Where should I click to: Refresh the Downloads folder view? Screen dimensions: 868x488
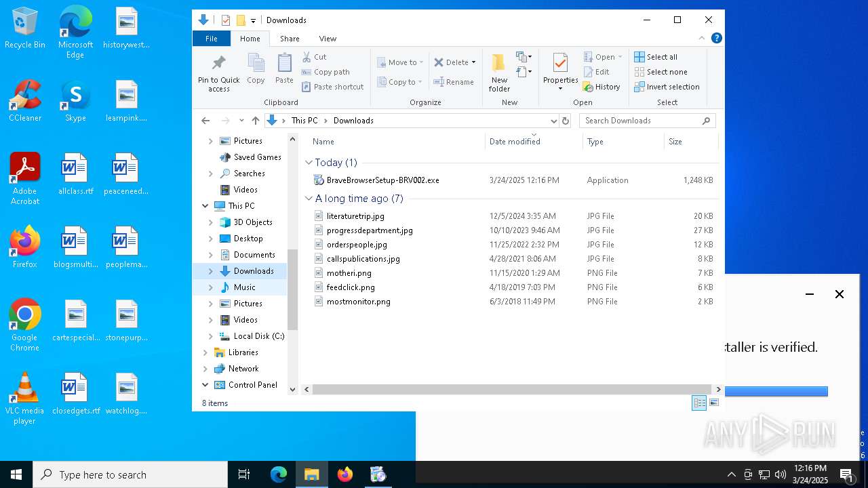click(566, 121)
